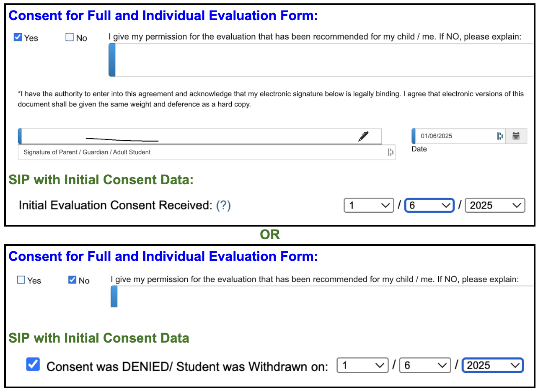Click the data merge icon inside the date field
538x392 pixels.
(x=501, y=136)
